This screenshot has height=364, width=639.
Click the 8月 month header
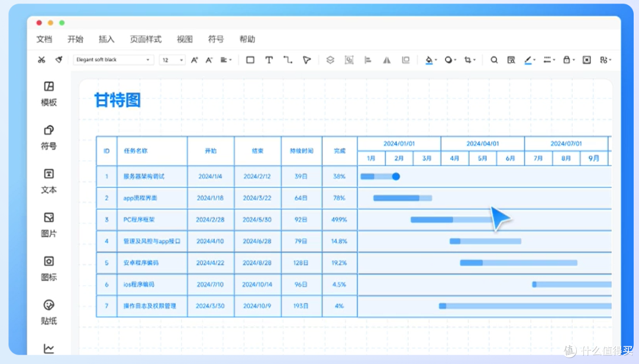pos(566,158)
